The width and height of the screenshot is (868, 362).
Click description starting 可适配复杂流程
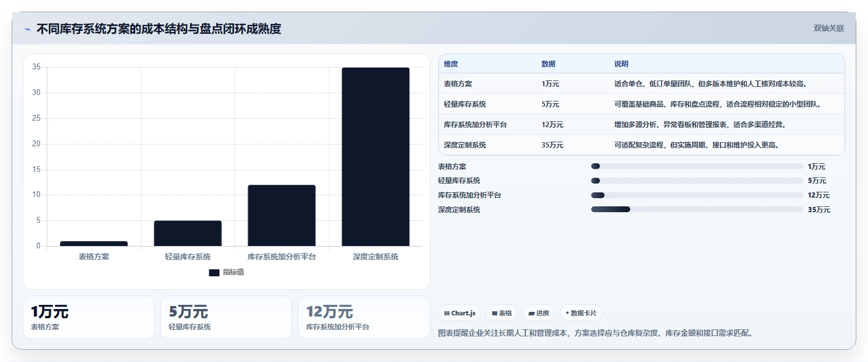point(697,145)
